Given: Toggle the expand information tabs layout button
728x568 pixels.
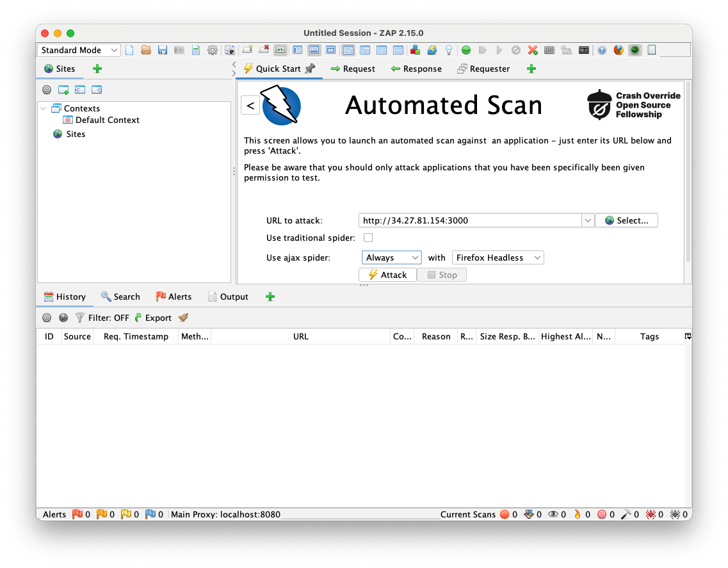Looking at the screenshot, I should pos(314,50).
